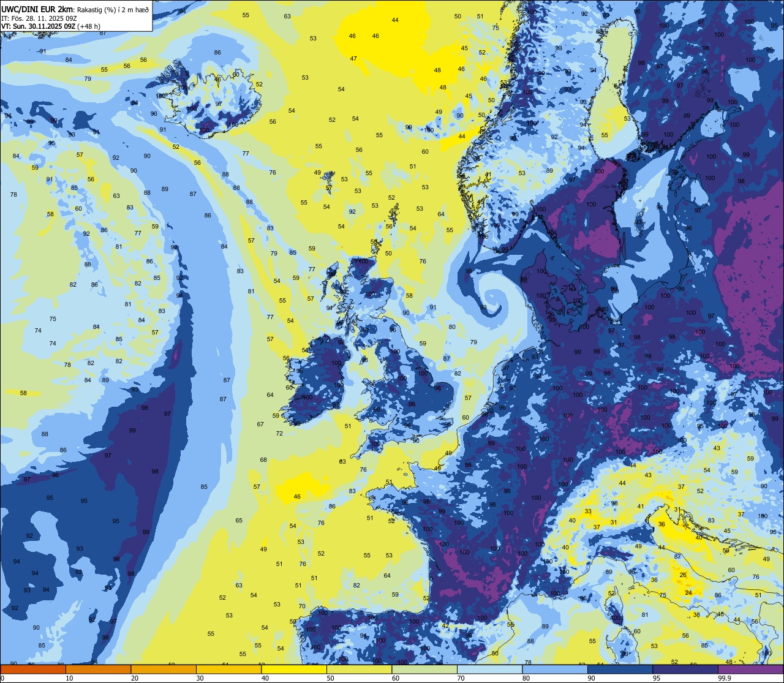Click the legend tick label '20'
784x683 pixels.
point(134,678)
